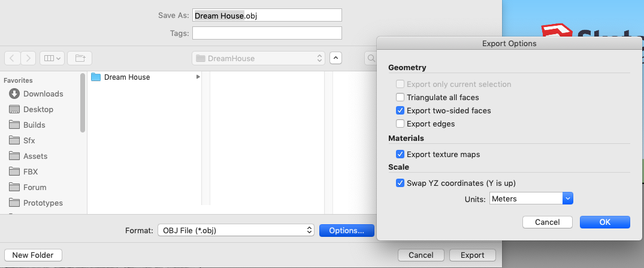
Task: Collapse the file browser with chevron button
Action: (336, 58)
